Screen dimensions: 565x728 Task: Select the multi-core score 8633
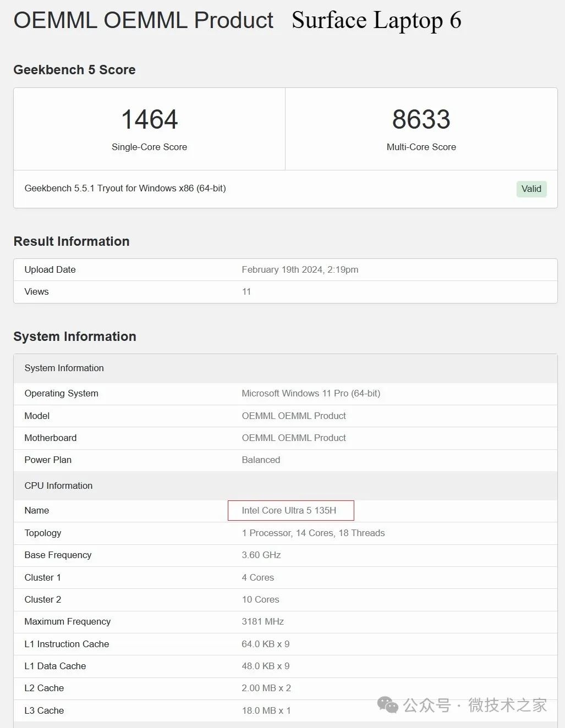coord(421,119)
